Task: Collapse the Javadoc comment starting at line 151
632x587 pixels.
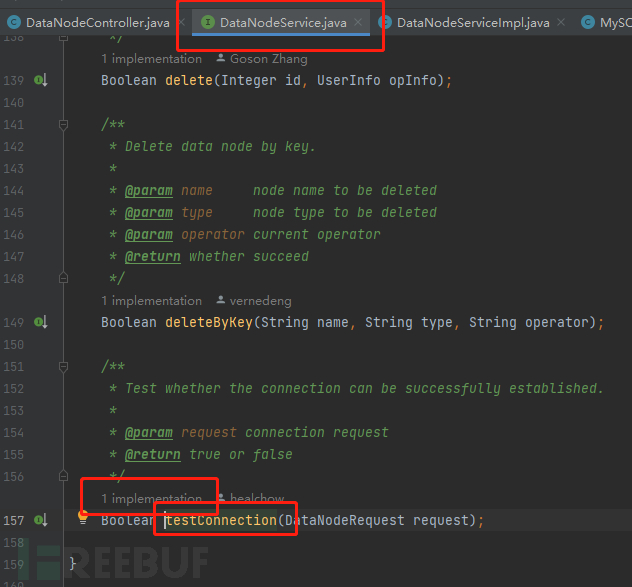Action: click(x=64, y=366)
